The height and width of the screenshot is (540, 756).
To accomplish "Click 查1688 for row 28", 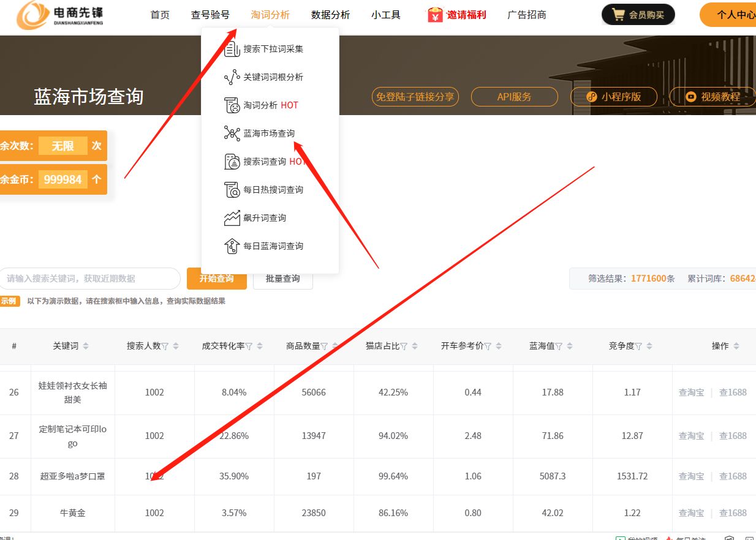I will pyautogui.click(x=733, y=476).
